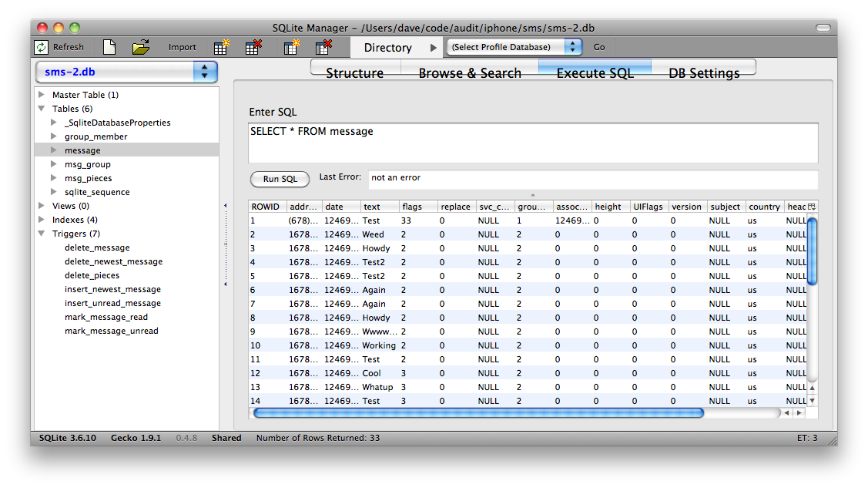Click the scroll left arrow of the results

786,412
